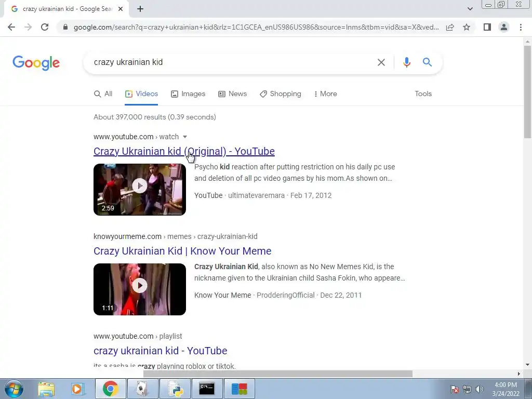Click the Chrome taskbar icon
Viewport: 532px width, 399px height.
pyautogui.click(x=110, y=389)
